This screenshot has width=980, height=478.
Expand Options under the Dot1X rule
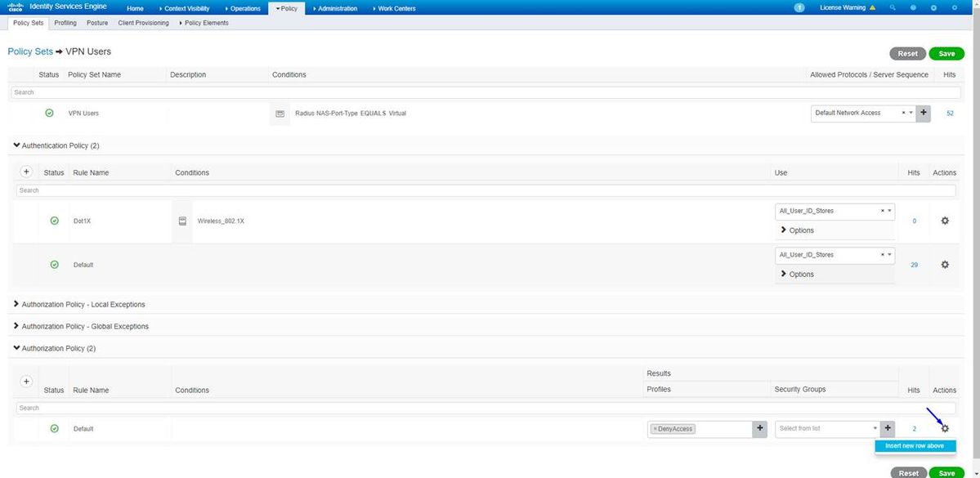tap(798, 230)
